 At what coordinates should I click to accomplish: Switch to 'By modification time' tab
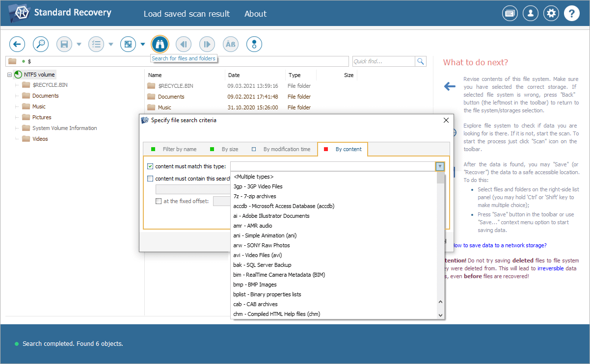[286, 149]
